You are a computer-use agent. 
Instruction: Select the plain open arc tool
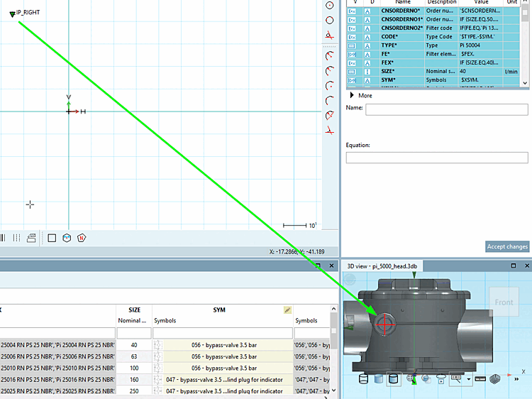[329, 101]
